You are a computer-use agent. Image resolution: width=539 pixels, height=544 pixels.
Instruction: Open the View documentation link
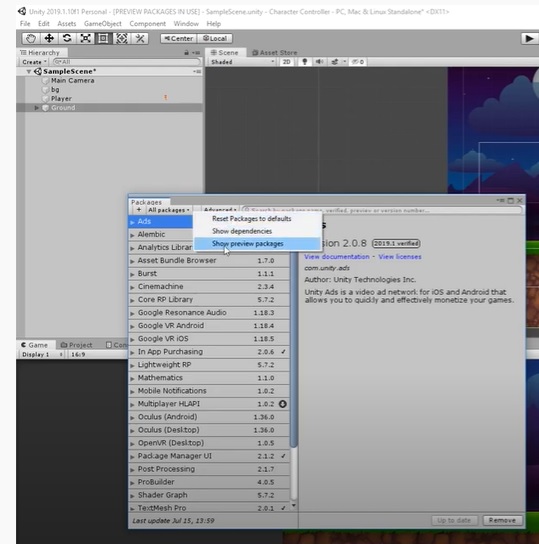point(337,257)
